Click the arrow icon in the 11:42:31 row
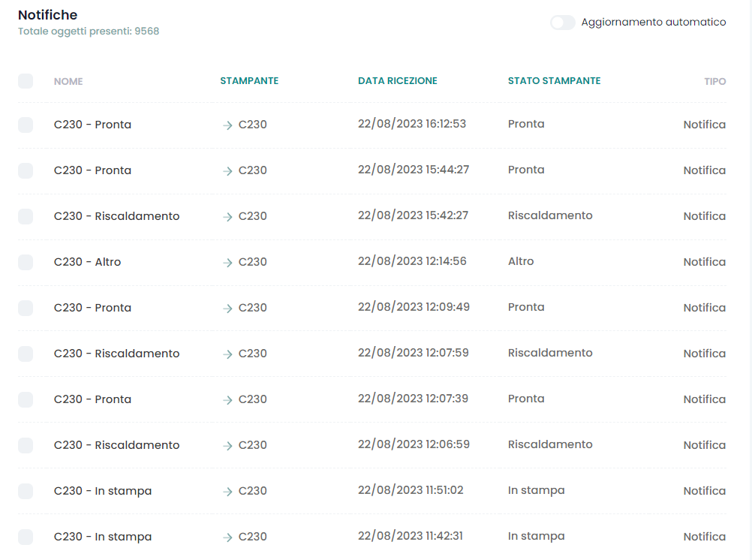Screen dimensions: 752x560 tap(227, 537)
